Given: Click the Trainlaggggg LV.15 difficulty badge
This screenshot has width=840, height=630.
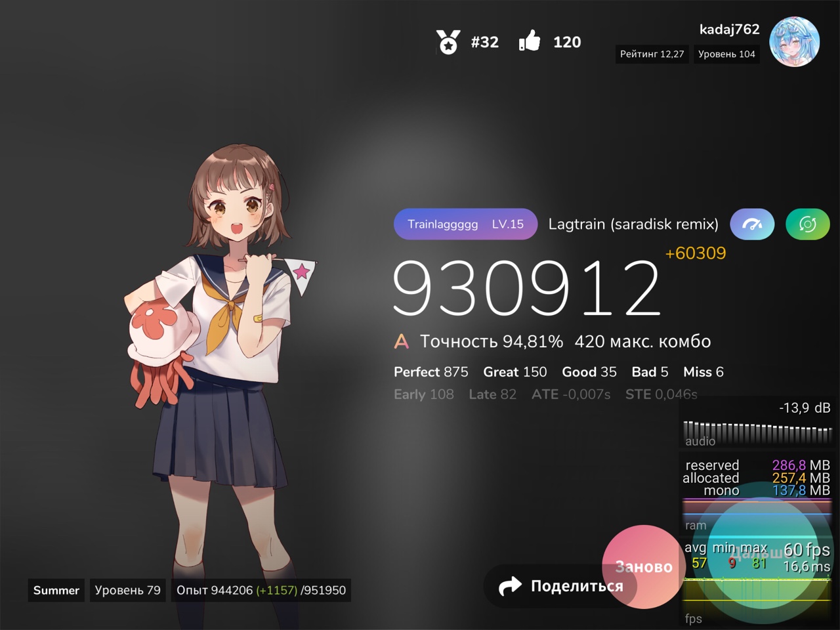Looking at the screenshot, I should tap(465, 224).
